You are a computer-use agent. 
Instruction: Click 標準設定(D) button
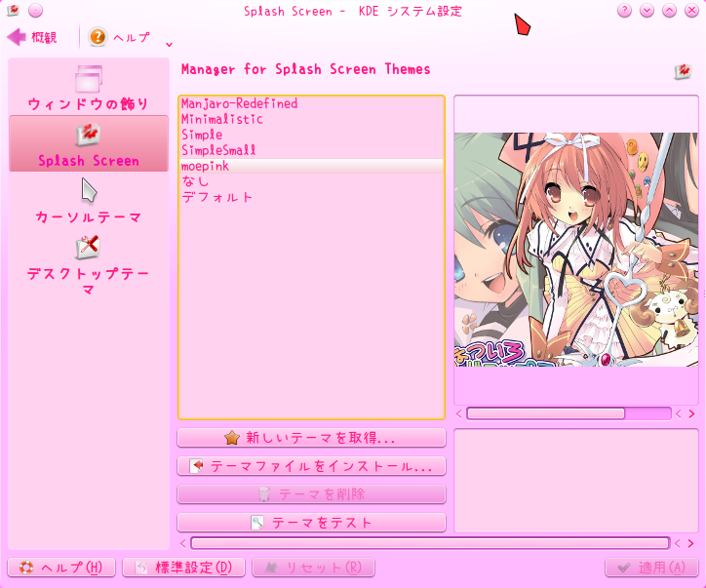click(x=183, y=568)
